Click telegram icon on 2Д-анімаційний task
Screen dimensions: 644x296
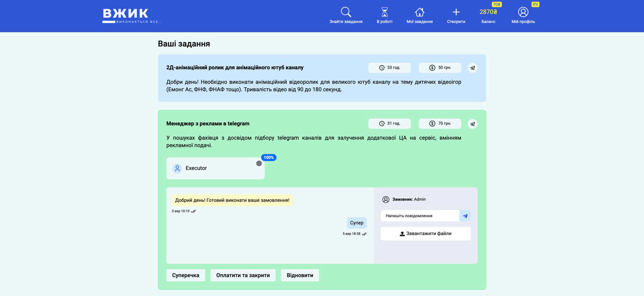click(472, 68)
